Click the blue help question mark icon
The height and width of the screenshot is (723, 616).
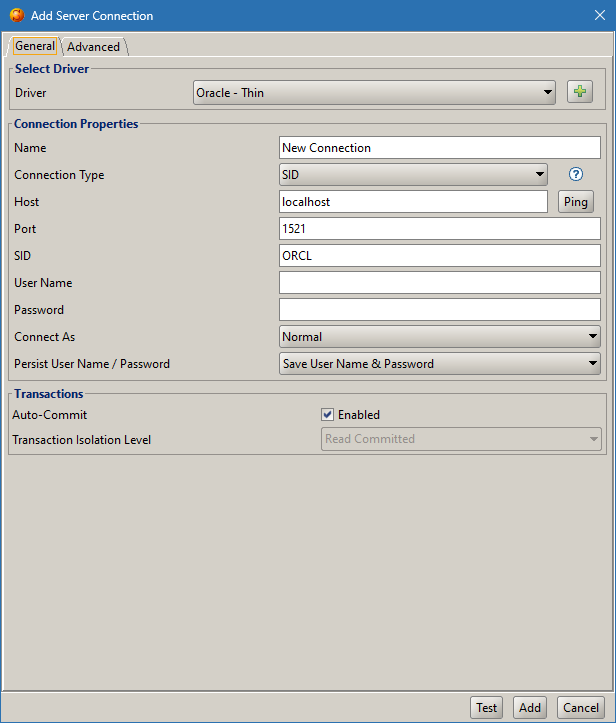[x=576, y=175]
